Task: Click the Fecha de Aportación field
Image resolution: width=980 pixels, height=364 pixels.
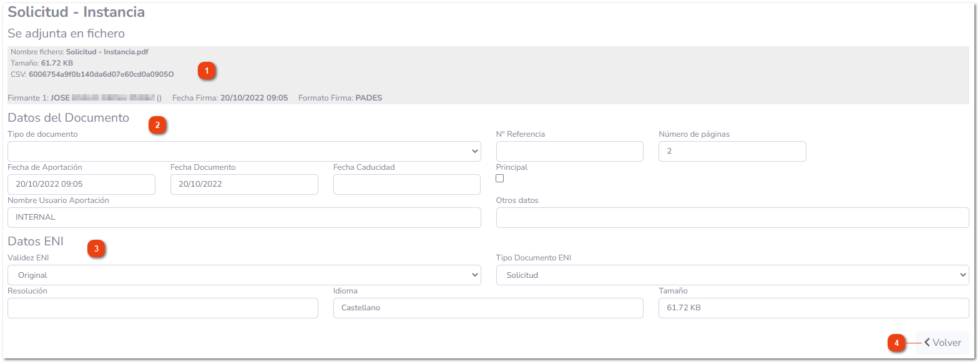Action: click(81, 184)
